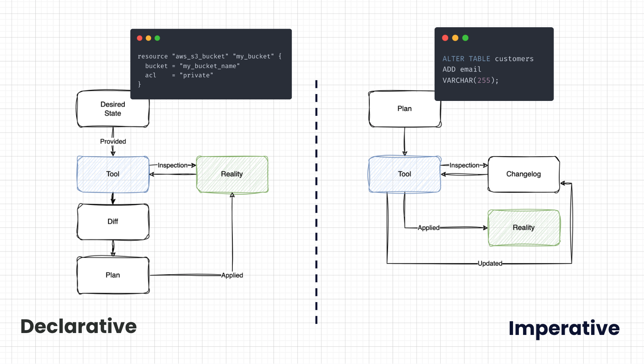Click the yellow dot on the SQL code window
644x364 pixels.
454,38
